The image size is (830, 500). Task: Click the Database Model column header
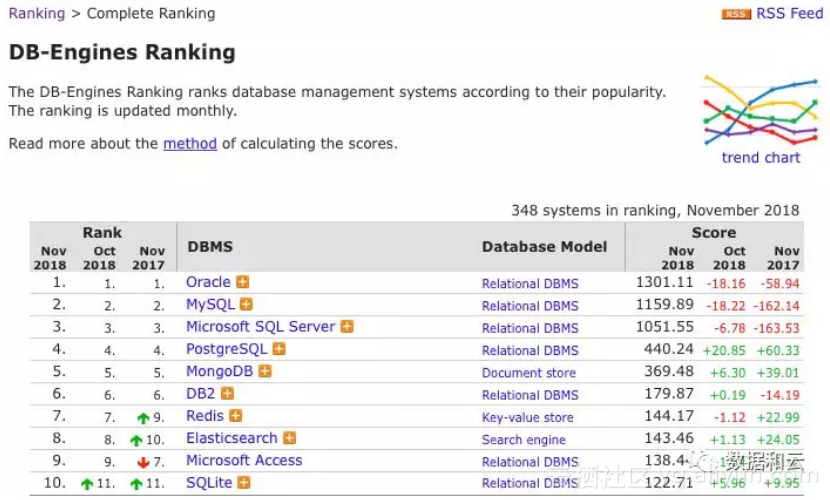pos(544,247)
